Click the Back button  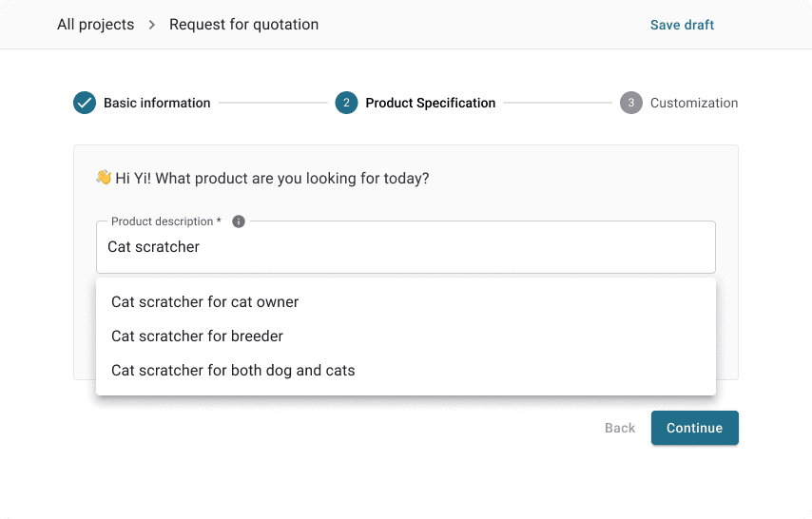coord(620,428)
